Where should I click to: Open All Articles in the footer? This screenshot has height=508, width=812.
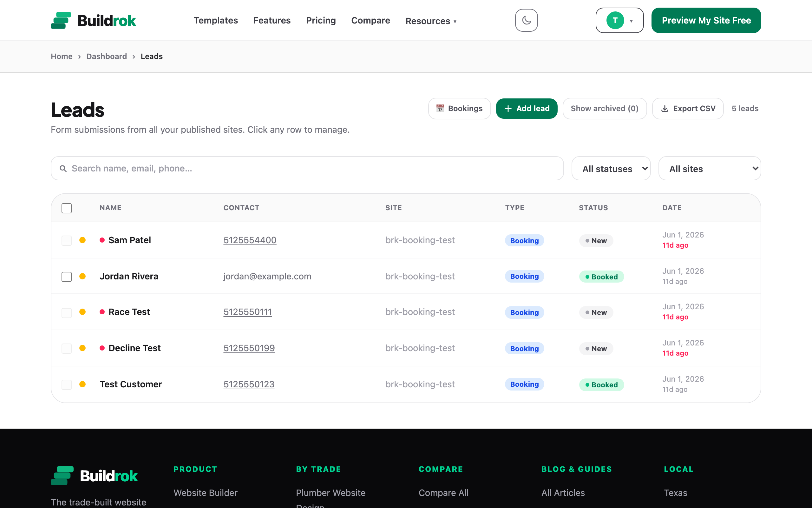pyautogui.click(x=563, y=492)
